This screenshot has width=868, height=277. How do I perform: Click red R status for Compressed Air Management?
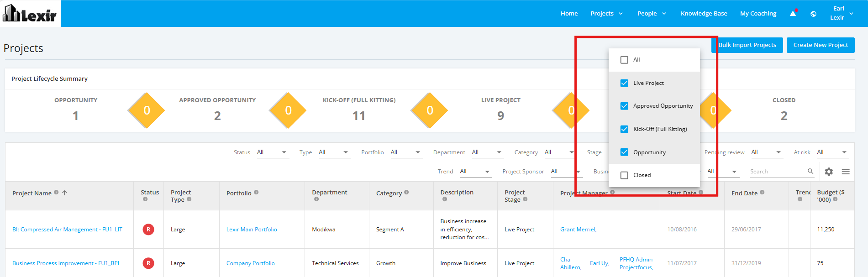coord(148,230)
